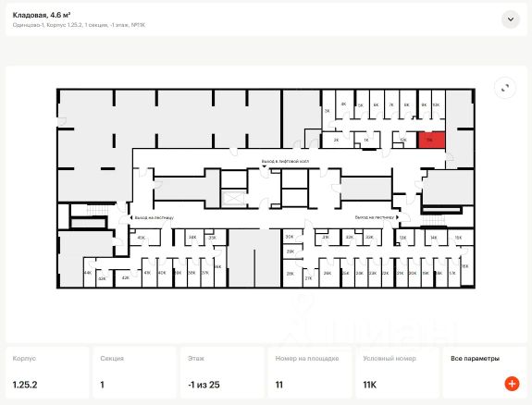The height and width of the screenshot is (405, 532).
Task: Select storage unit 12K on the plan
Action: pyautogui.click(x=403, y=140)
